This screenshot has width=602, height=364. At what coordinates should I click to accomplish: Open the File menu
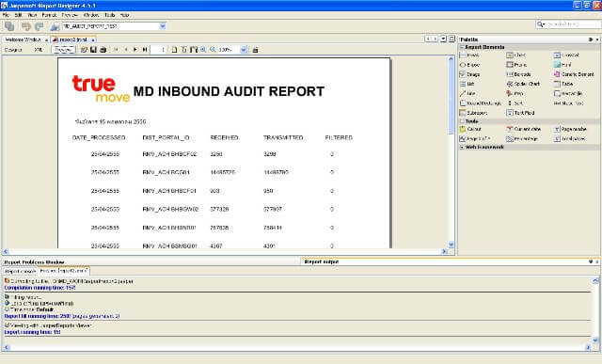tap(6, 15)
